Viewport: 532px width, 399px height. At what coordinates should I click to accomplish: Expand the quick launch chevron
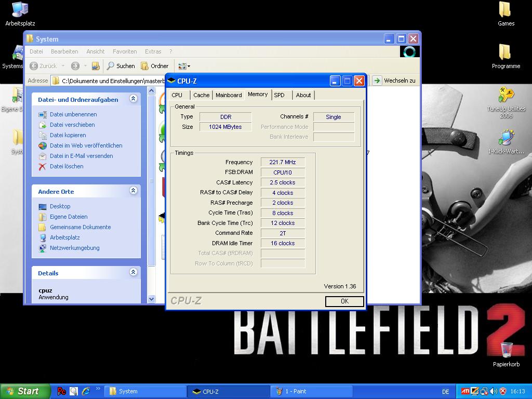point(98,389)
